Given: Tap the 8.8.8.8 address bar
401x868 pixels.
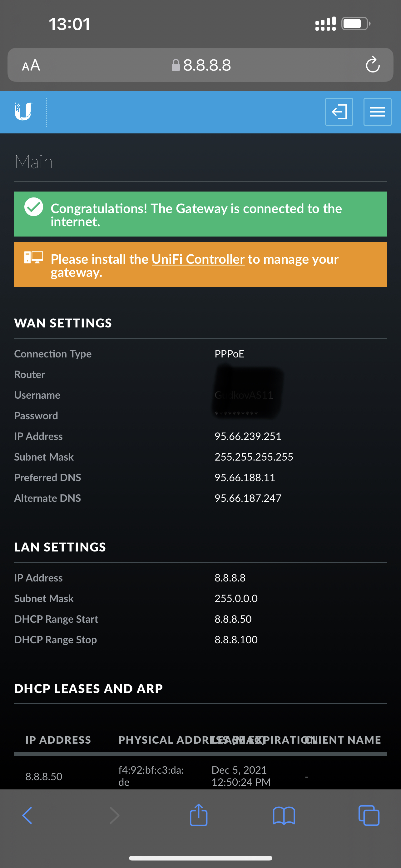Looking at the screenshot, I should click(200, 65).
